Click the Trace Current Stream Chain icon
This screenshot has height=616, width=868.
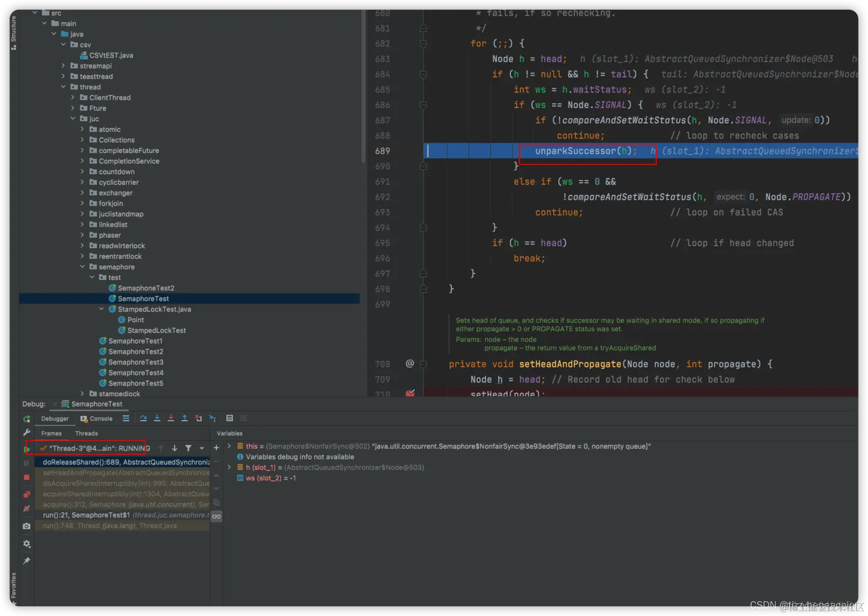[x=243, y=418]
